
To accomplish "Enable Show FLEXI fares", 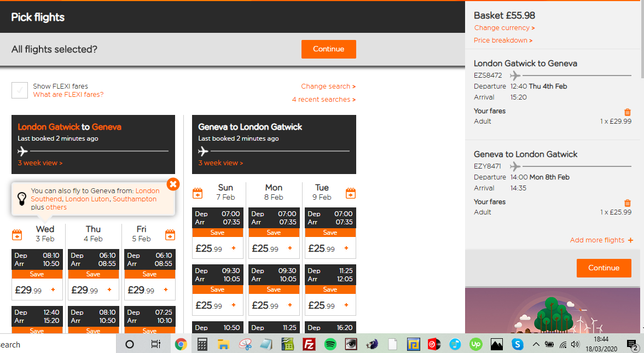I will [x=19, y=90].
